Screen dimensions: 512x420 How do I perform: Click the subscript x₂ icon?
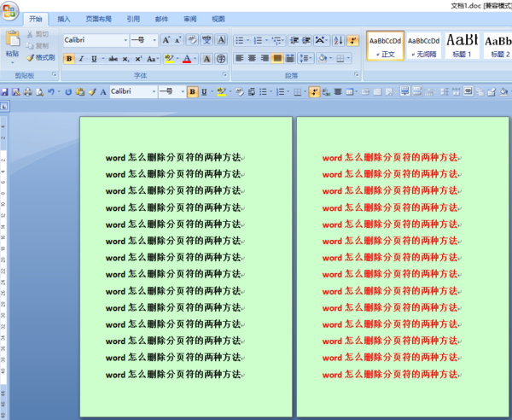[x=125, y=59]
